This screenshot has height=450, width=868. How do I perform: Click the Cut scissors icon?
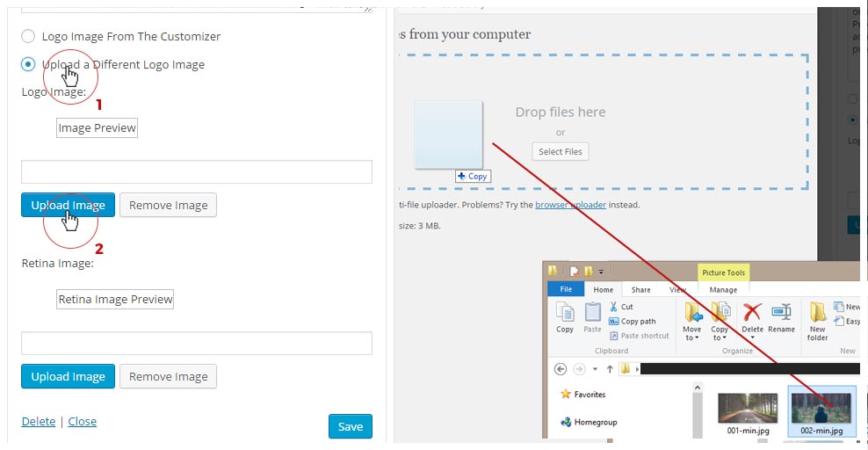tap(612, 307)
